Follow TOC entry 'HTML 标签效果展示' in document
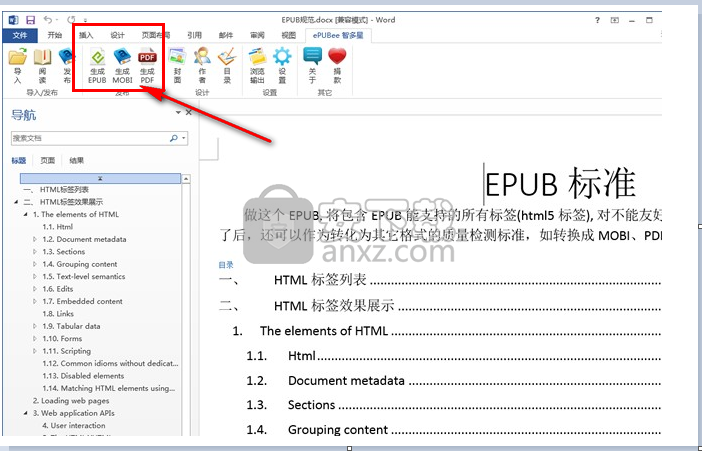 [x=334, y=305]
